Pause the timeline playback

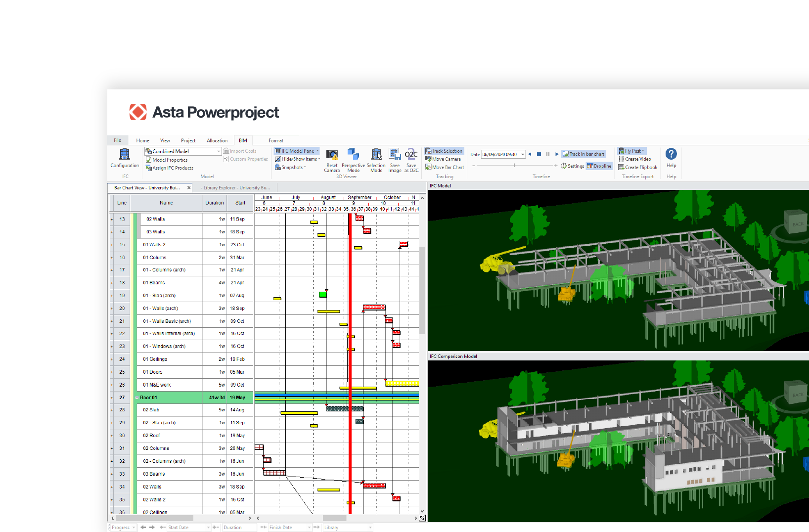pos(548,154)
